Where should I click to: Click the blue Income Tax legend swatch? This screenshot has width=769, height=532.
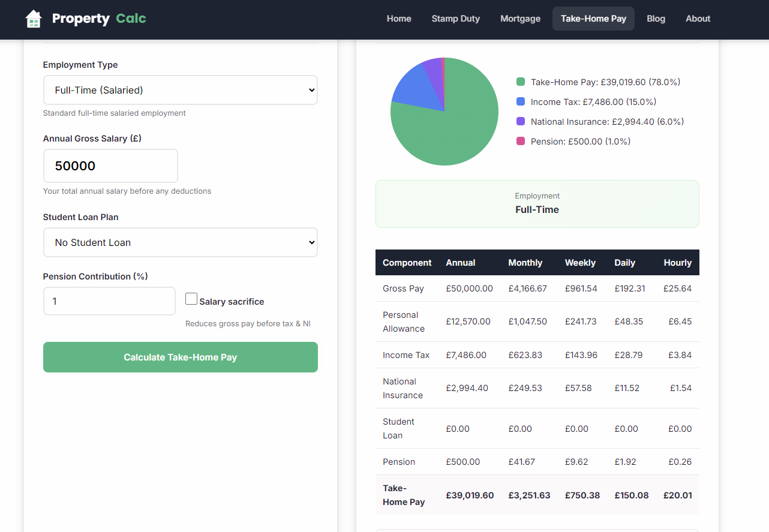[521, 102]
